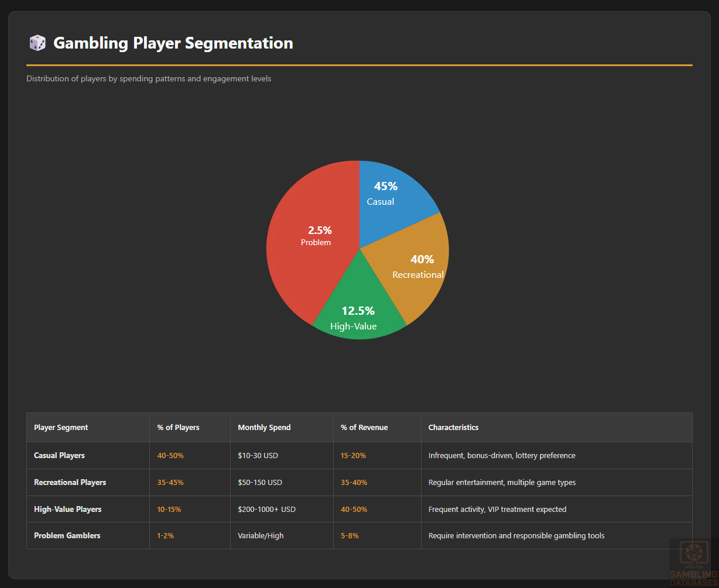This screenshot has width=719, height=588.
Task: Click the 12.5% label on the pie chart
Action: tap(358, 311)
